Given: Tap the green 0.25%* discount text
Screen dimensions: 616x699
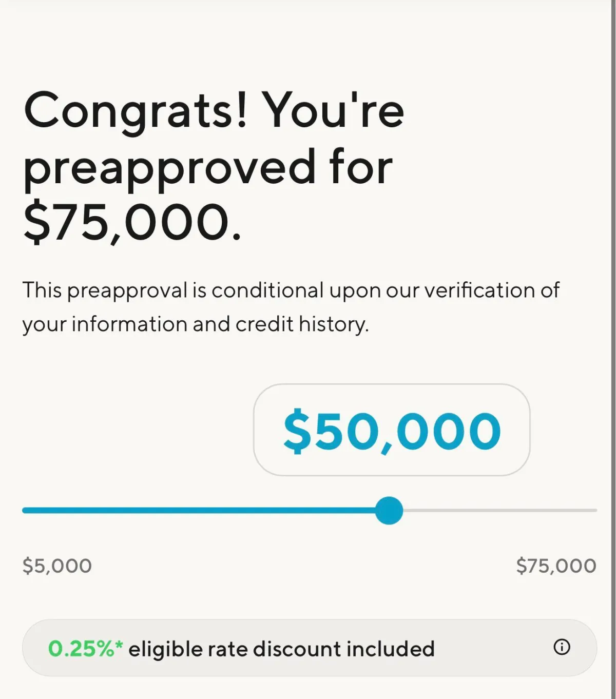Looking at the screenshot, I should click(x=85, y=649).
